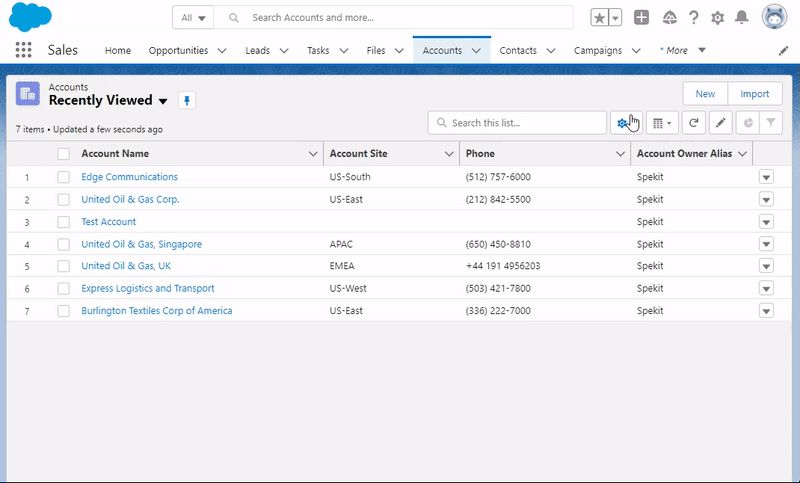This screenshot has height=483, width=800.
Task: Open row actions for United Oil & Gas Corp.
Action: 766,199
